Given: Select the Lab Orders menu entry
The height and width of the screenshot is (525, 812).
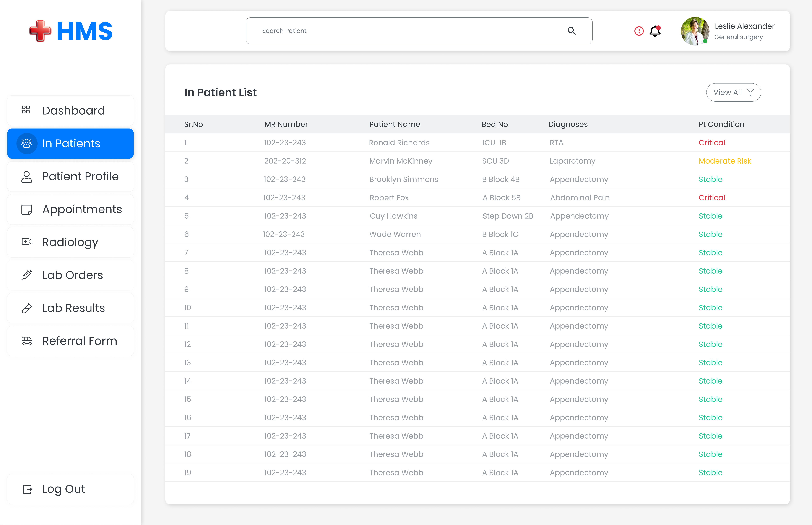Looking at the screenshot, I should 70,275.
